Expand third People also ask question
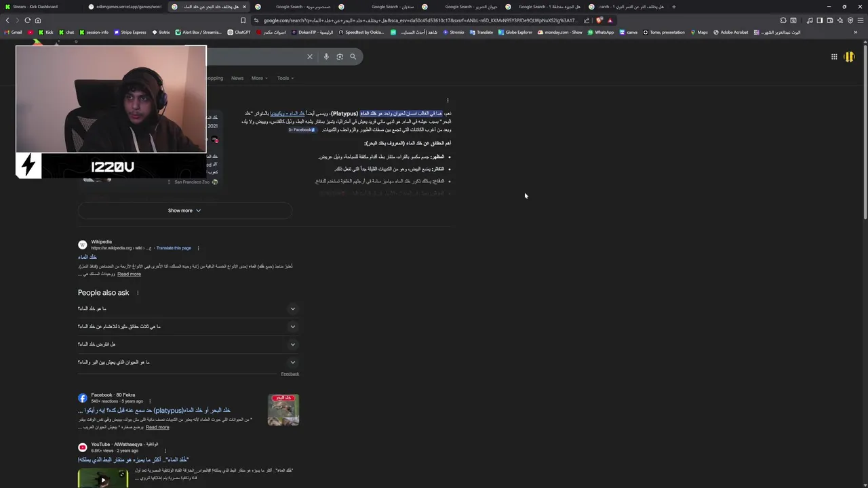Viewport: 868px width, 488px height. 189,344
